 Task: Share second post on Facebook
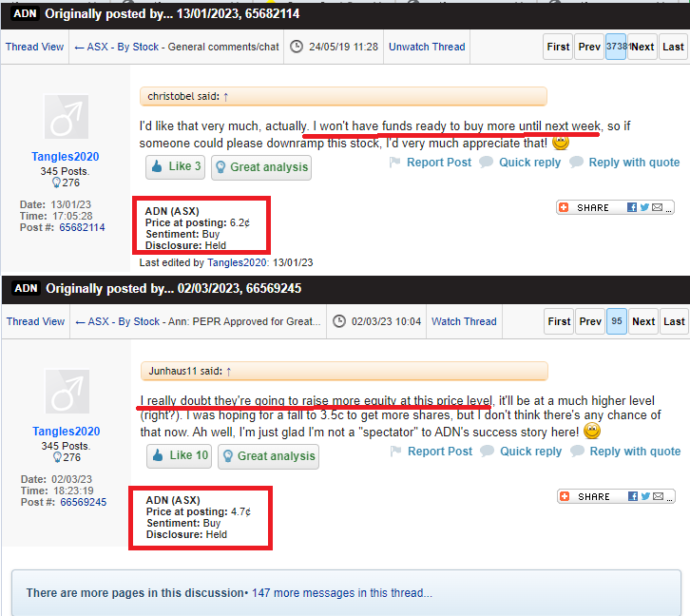[633, 496]
